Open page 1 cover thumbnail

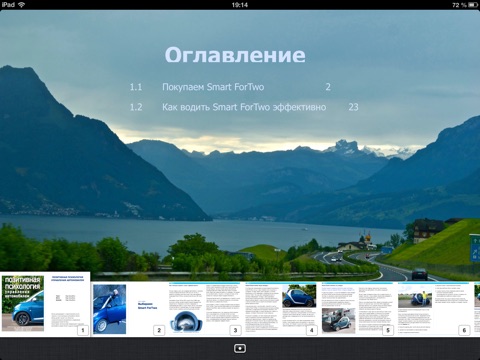tap(45, 304)
